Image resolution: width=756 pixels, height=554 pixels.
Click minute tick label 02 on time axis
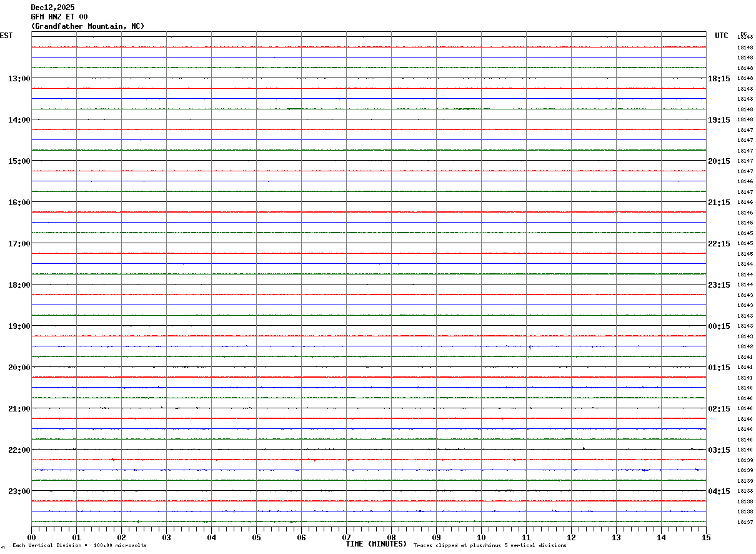[x=121, y=538]
